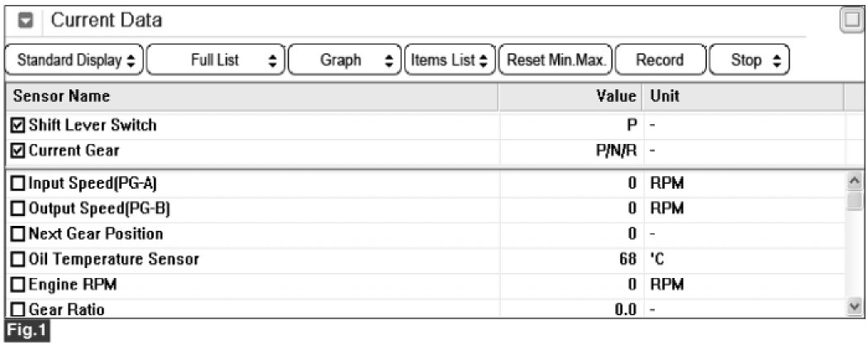Uncheck Current Gear checkbox
The height and width of the screenshot is (345, 868).
tap(17, 150)
